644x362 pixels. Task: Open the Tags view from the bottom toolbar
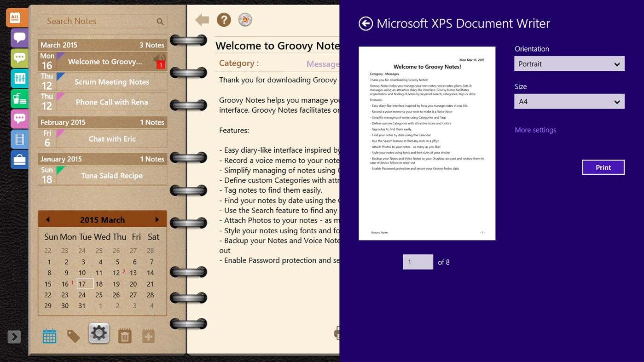74,335
